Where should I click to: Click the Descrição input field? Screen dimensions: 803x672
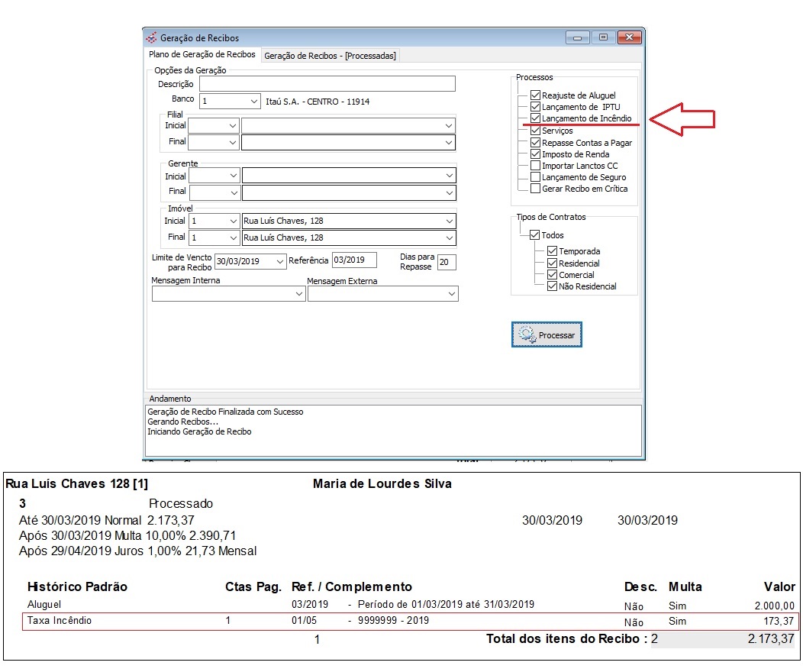pyautogui.click(x=327, y=84)
